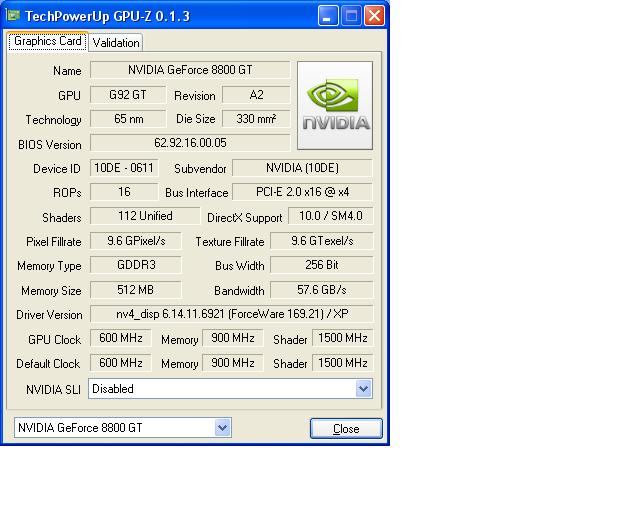Click the Pixel Fillrate field 9.6 GPixel/s
The height and width of the screenshot is (512, 640).
click(136, 241)
